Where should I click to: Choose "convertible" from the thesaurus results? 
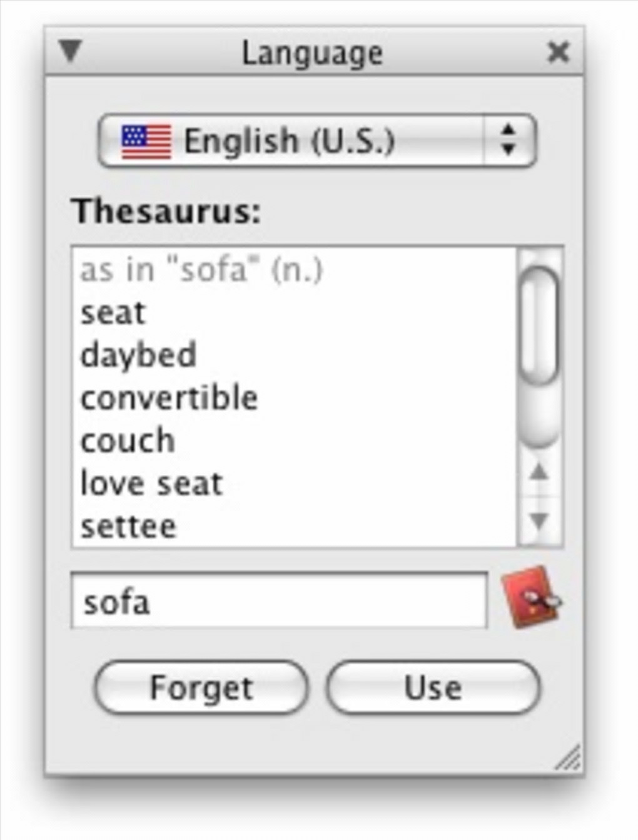169,398
